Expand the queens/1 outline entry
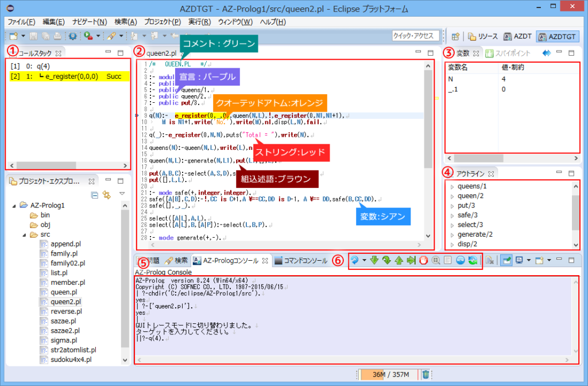This screenshot has width=588, height=386. [x=452, y=187]
